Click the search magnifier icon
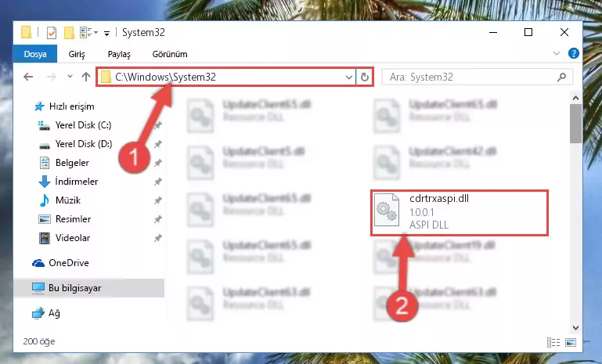Viewport: 602px width, 364px height. (561, 77)
